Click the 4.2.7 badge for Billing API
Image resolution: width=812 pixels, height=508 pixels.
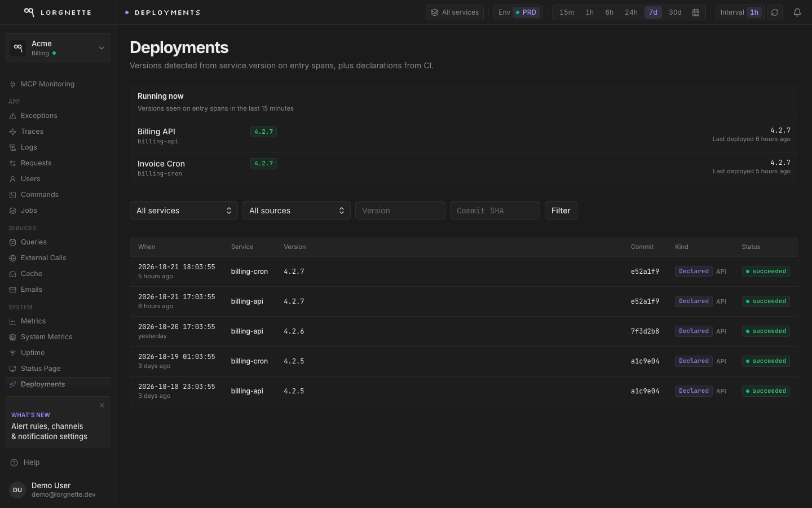pyautogui.click(x=263, y=132)
